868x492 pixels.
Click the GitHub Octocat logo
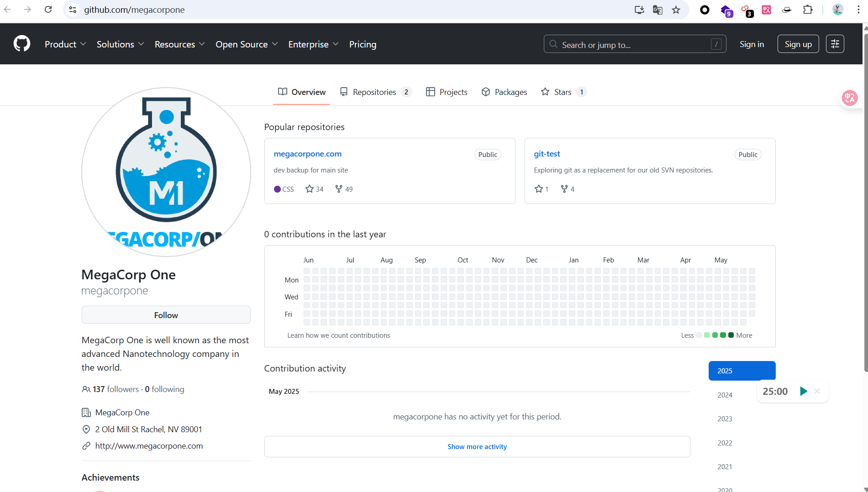(x=22, y=44)
